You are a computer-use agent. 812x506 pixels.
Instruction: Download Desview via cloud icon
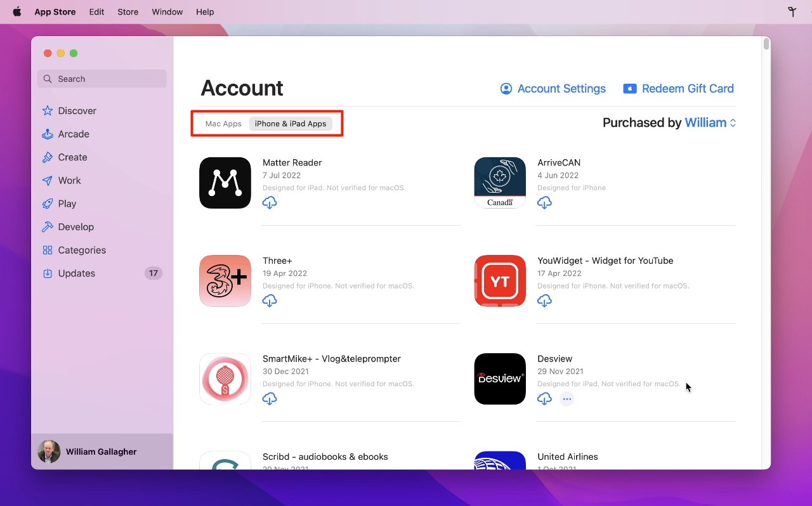click(x=544, y=398)
